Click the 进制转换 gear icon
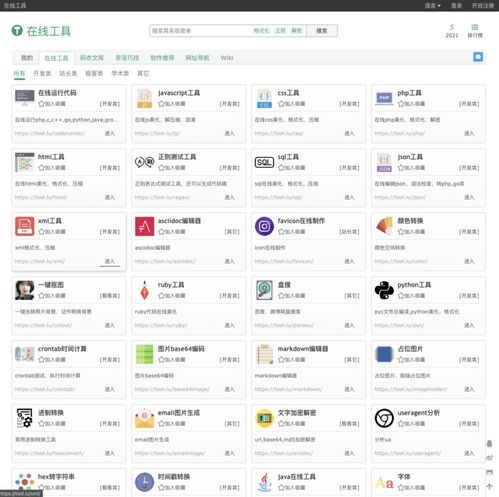 pyautogui.click(x=25, y=418)
